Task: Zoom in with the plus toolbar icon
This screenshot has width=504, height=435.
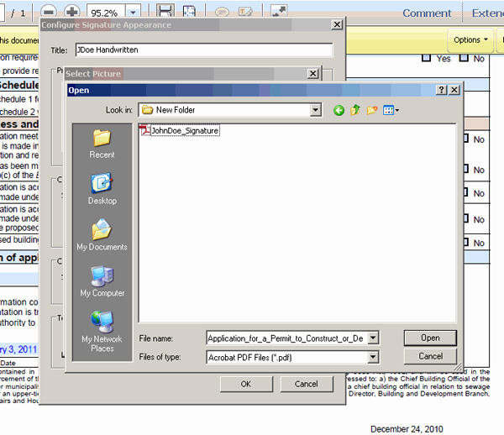Action: [71, 12]
